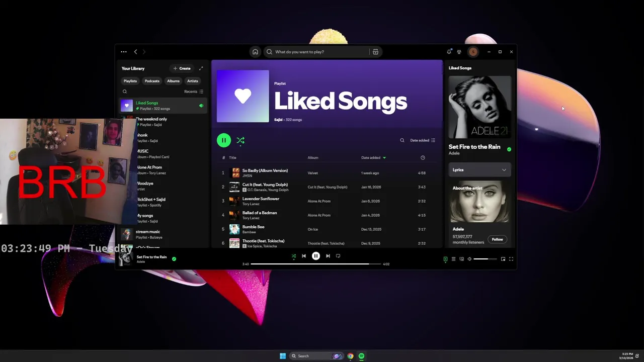The image size is (644, 362).
Task: Open the user profile avatar
Action: tap(473, 52)
